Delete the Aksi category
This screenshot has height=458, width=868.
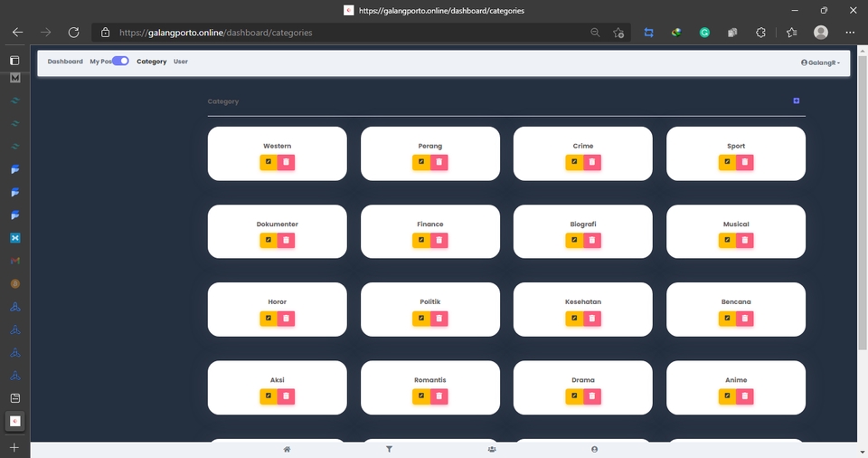coord(287,396)
